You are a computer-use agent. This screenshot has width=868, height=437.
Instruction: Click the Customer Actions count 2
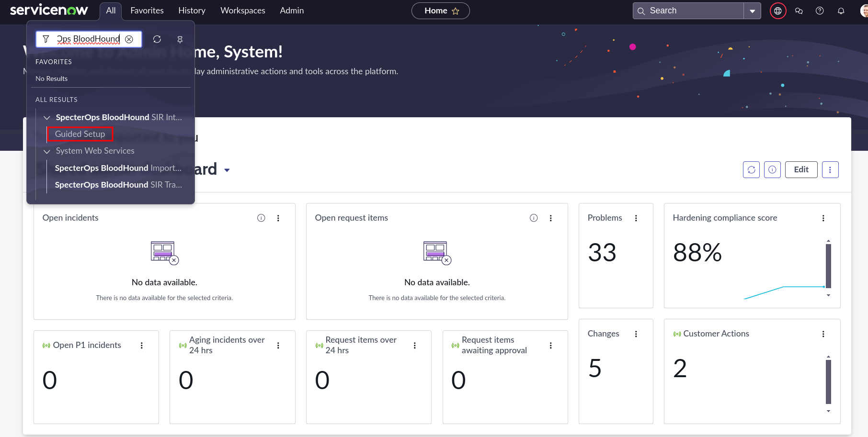tap(680, 369)
